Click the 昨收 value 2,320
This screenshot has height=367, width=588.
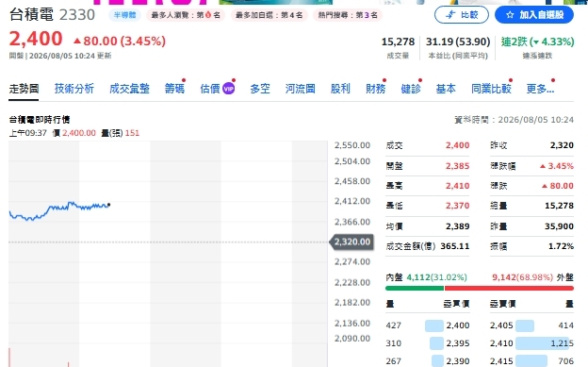click(562, 145)
